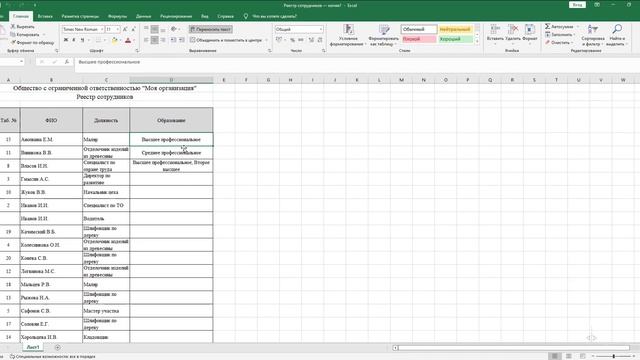Click the Автосумма sigma icon

click(548, 27)
